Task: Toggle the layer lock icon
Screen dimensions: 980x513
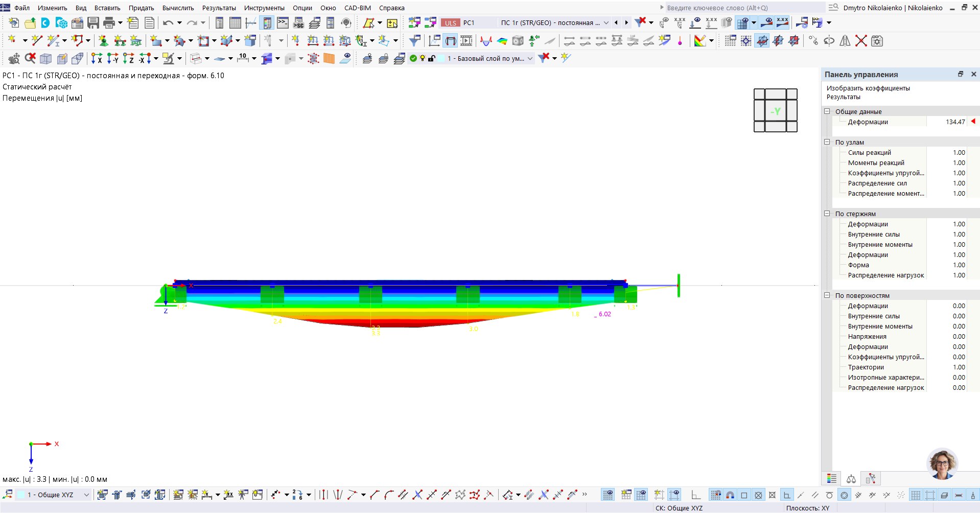Action: coord(431,58)
